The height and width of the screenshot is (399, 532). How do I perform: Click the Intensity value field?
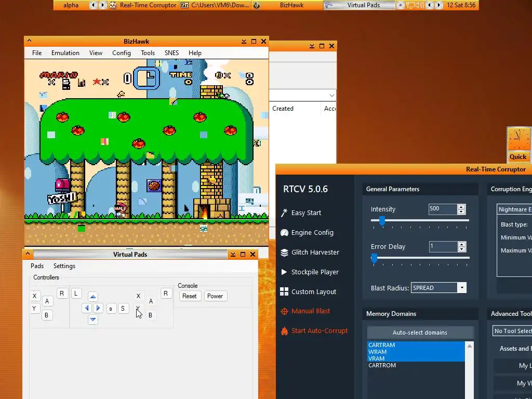coord(443,209)
